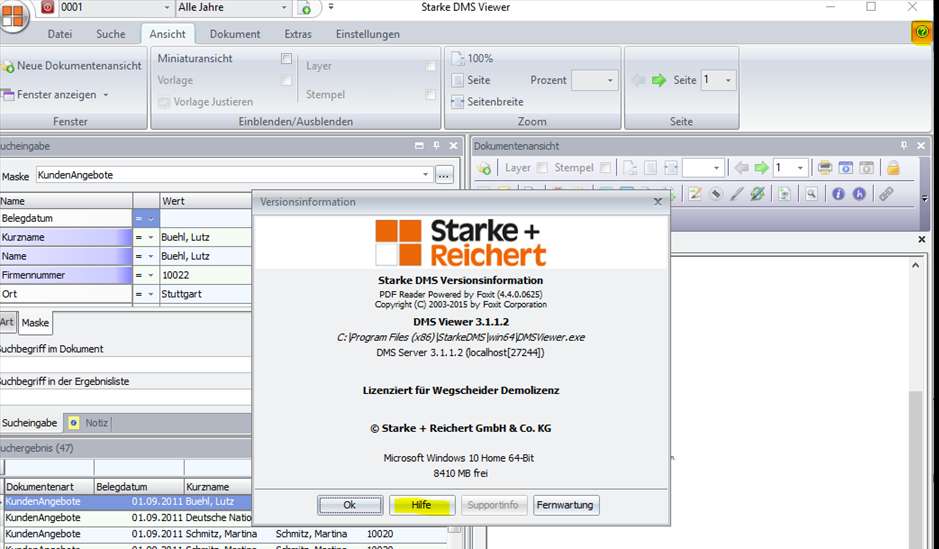Click the Hilfe button in Versionsinformation
This screenshot has height=549, width=939.
click(x=422, y=505)
